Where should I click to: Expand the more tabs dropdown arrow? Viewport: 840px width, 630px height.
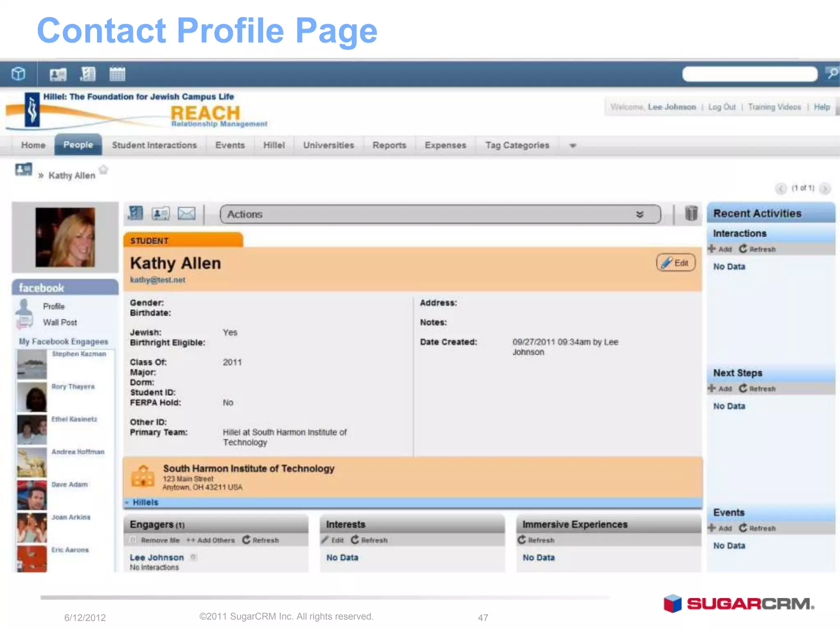click(x=573, y=146)
